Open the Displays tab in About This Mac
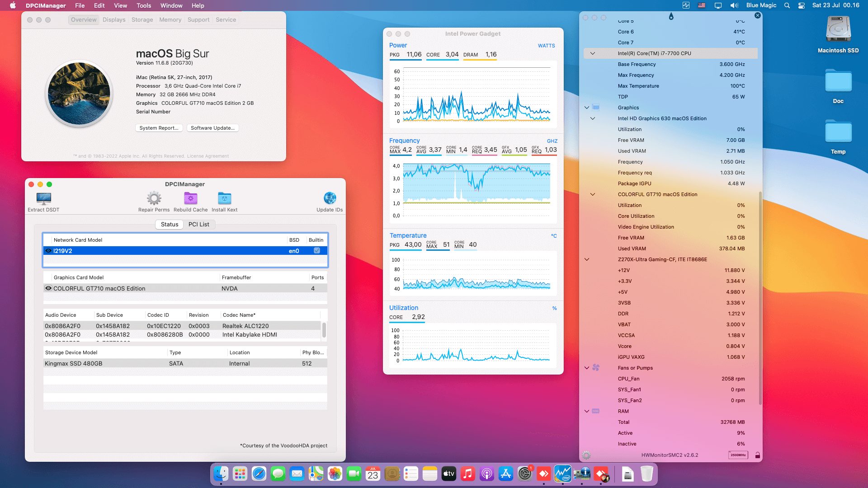Screen dimensions: 868x488 pos(114,20)
